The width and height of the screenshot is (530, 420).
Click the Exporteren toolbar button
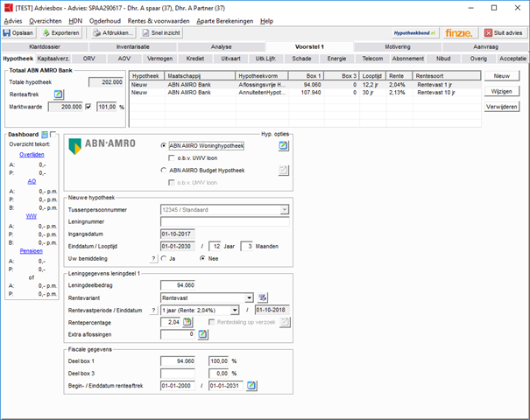coord(61,32)
